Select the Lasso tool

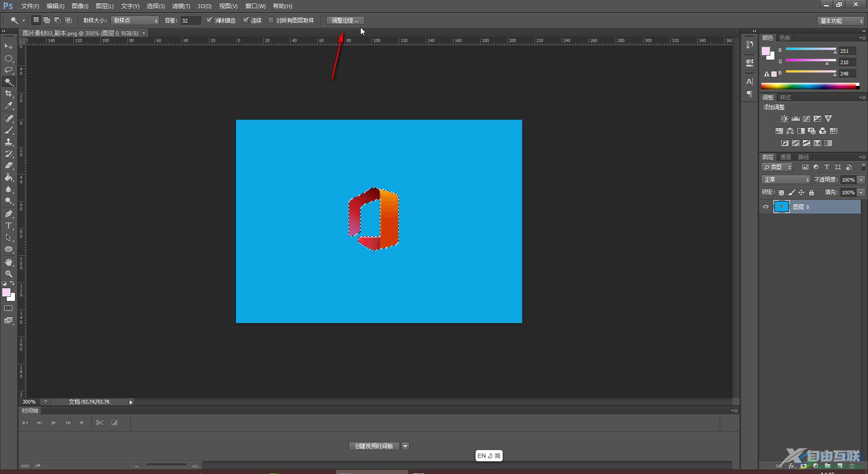(9, 70)
